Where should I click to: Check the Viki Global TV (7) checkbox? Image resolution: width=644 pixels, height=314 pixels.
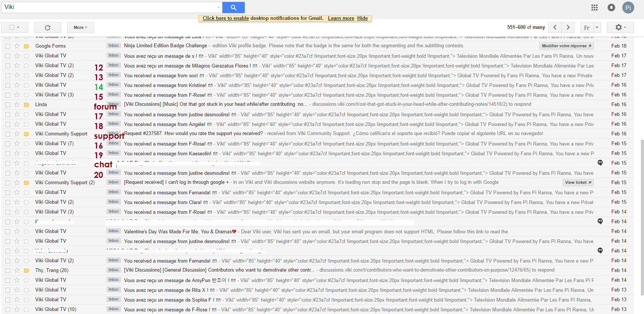pos(7,144)
